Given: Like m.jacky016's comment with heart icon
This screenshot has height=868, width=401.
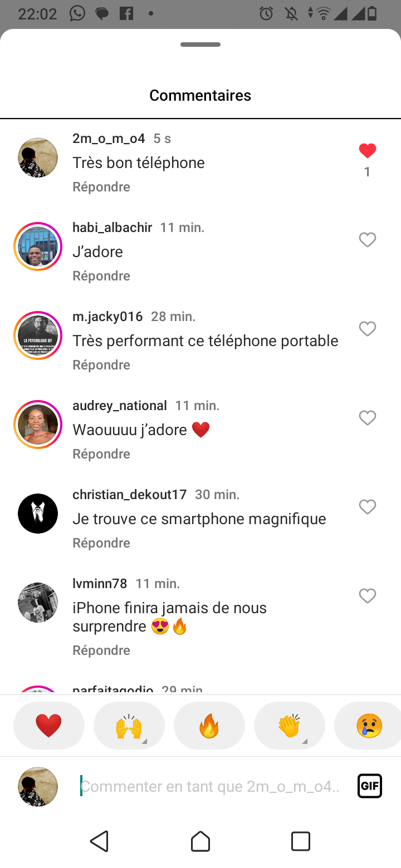Looking at the screenshot, I should pos(367,329).
